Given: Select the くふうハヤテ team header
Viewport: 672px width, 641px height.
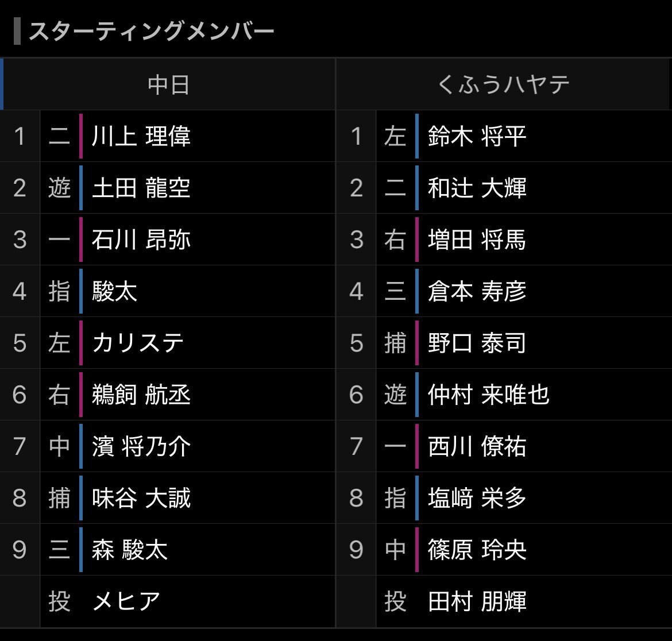Looking at the screenshot, I should (504, 84).
